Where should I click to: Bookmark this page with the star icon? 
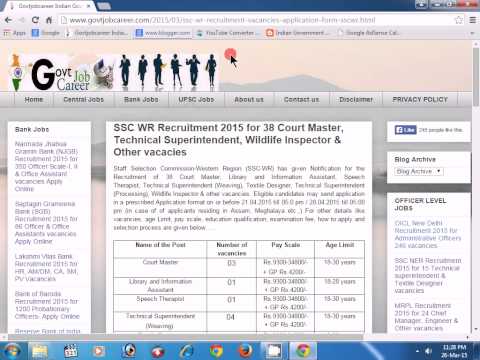coord(459,20)
